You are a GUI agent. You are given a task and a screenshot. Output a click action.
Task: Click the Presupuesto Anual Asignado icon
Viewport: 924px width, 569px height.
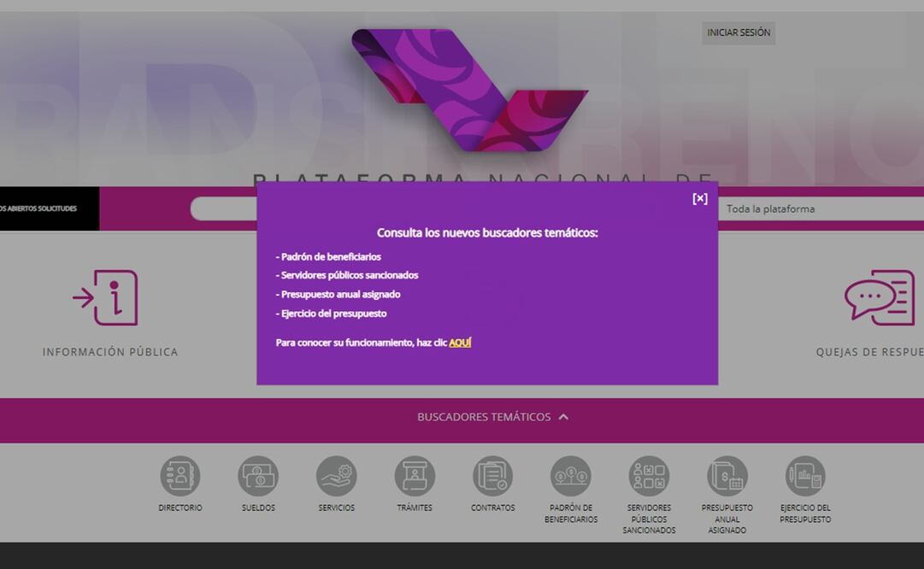click(727, 477)
